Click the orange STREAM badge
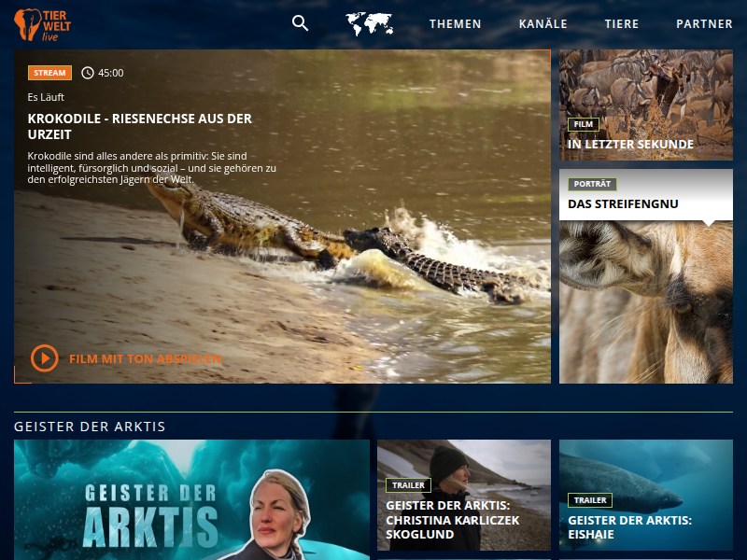 pos(49,73)
